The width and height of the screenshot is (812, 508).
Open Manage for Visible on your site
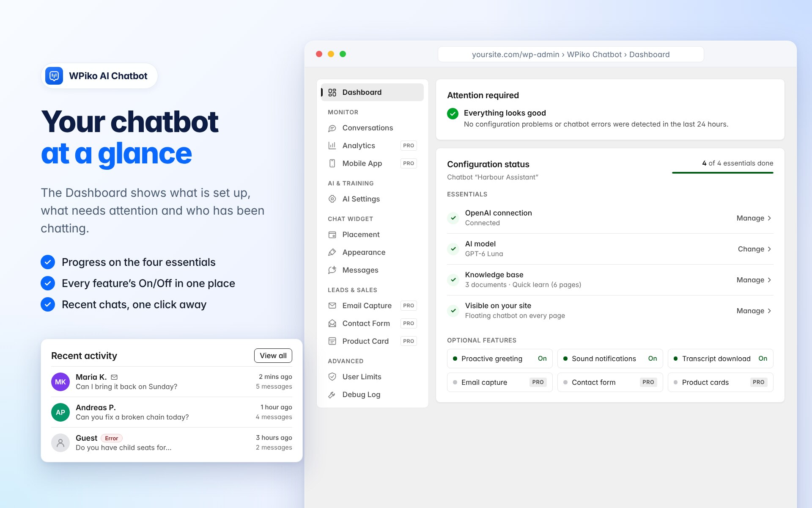(754, 311)
